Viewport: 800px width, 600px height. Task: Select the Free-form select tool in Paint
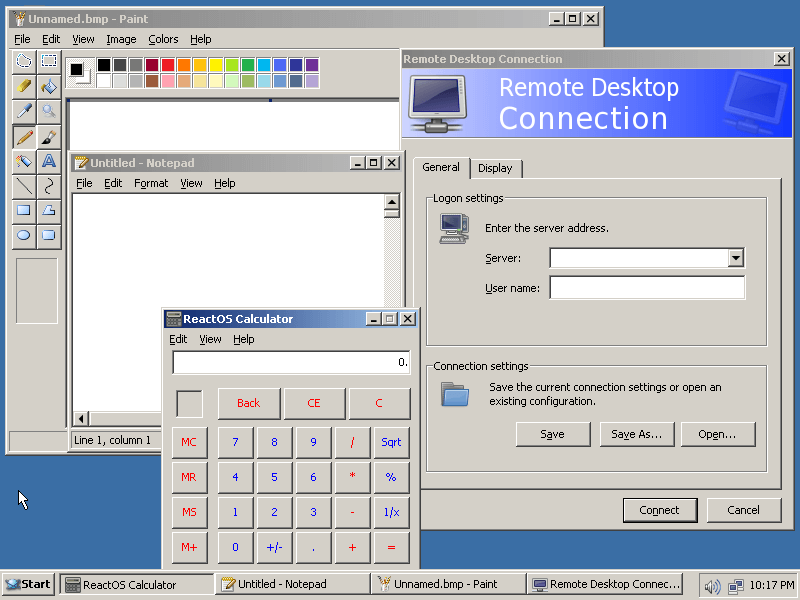(24, 62)
